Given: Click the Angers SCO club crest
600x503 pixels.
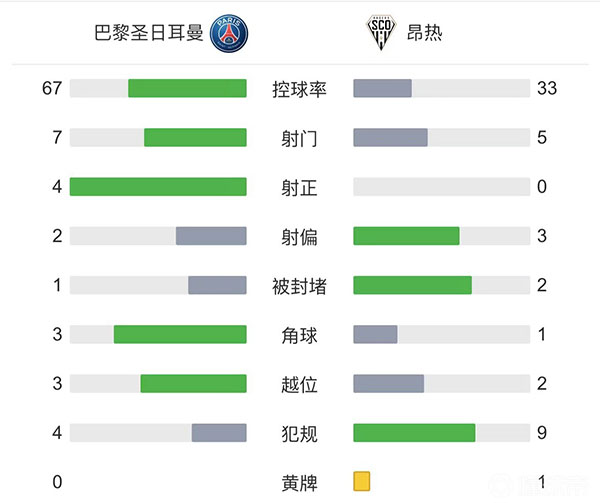Looking at the screenshot, I should click(381, 34).
